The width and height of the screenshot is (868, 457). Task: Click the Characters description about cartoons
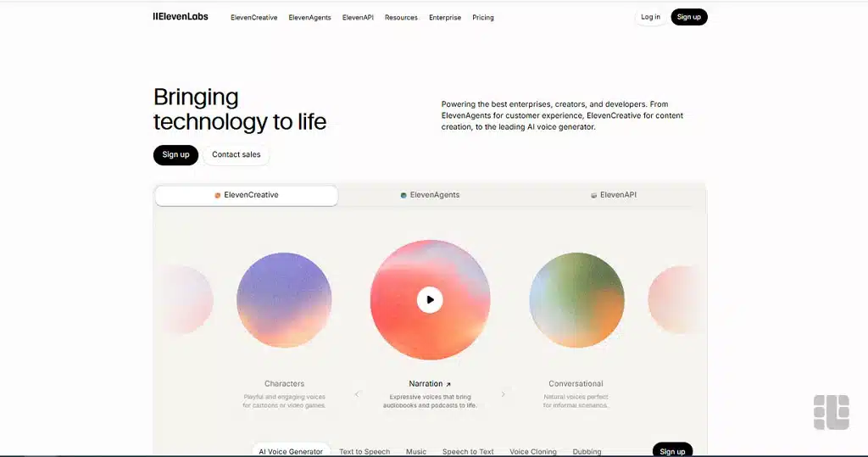[x=284, y=401]
